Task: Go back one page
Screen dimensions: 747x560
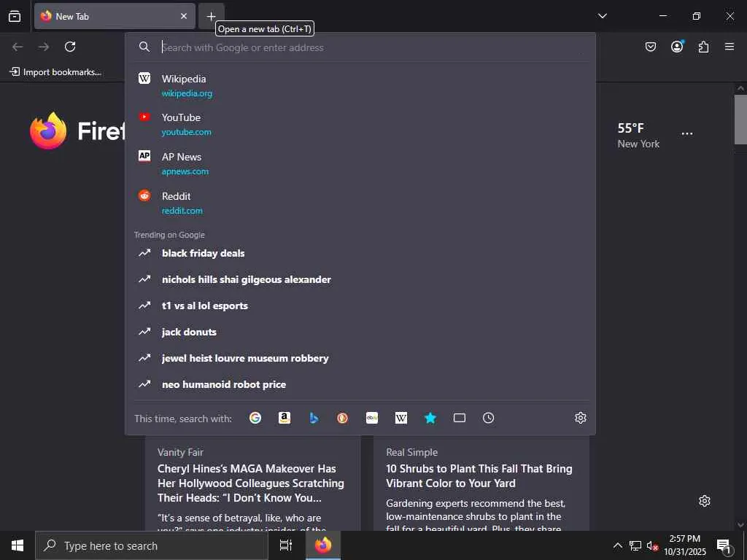Action: click(x=18, y=47)
